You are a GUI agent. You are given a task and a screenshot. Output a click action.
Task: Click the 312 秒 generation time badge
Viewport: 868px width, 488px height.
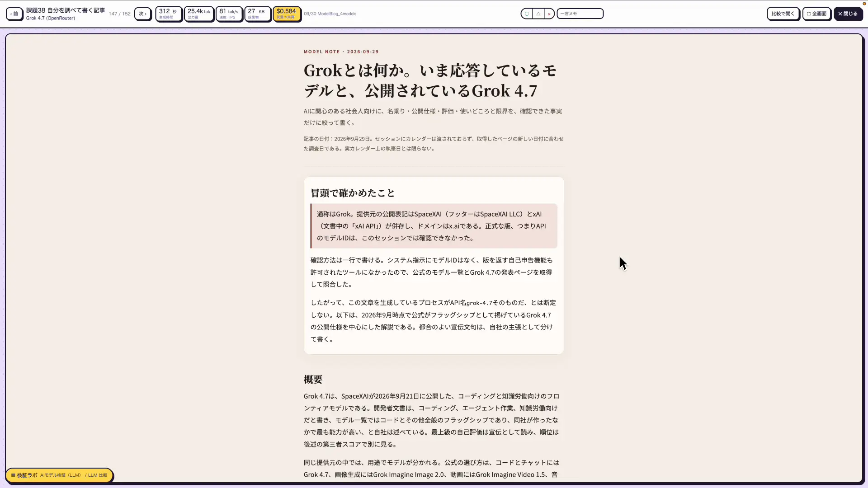[169, 14]
